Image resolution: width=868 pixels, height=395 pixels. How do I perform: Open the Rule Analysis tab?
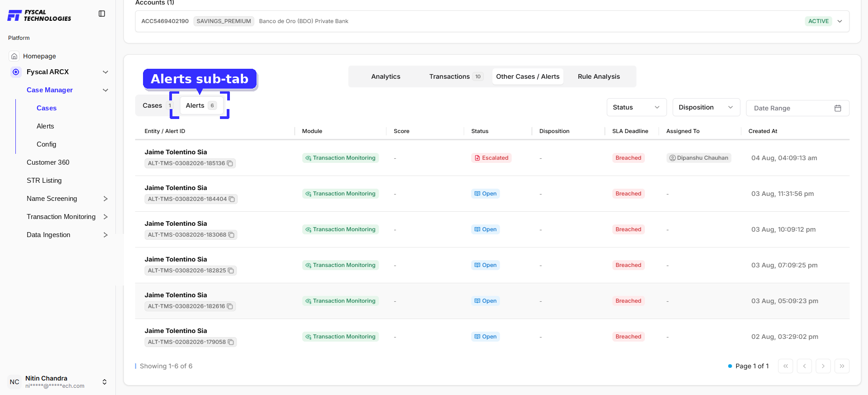click(599, 76)
